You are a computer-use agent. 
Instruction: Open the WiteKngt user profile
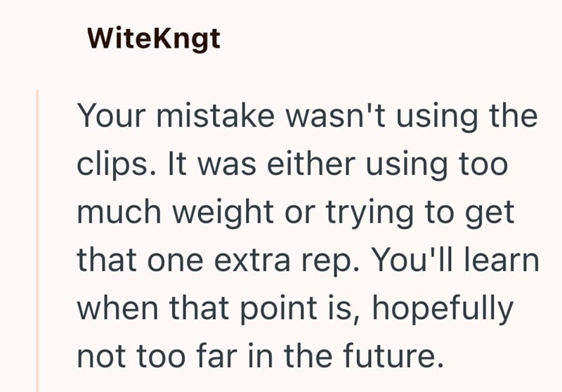tap(154, 39)
